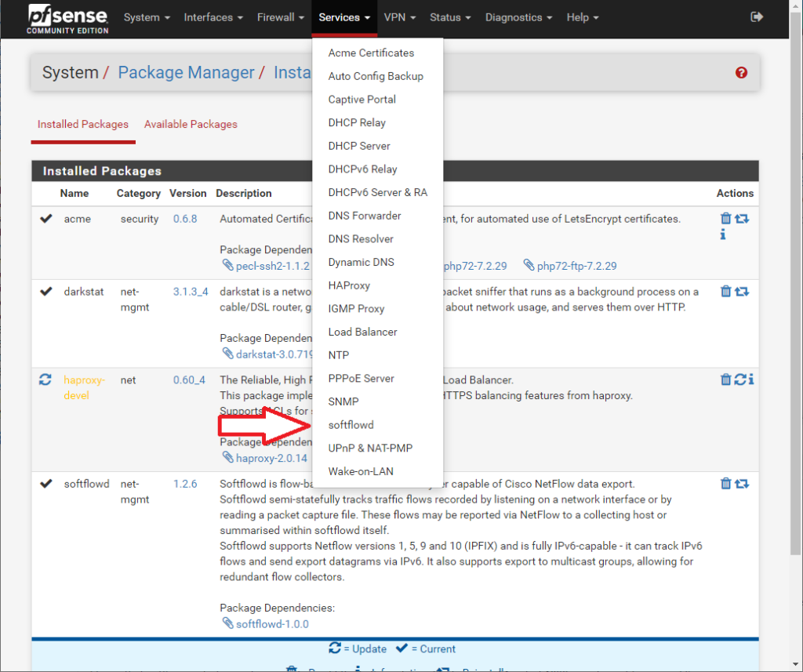
Task: Switch to Installed Packages tab
Action: point(83,125)
